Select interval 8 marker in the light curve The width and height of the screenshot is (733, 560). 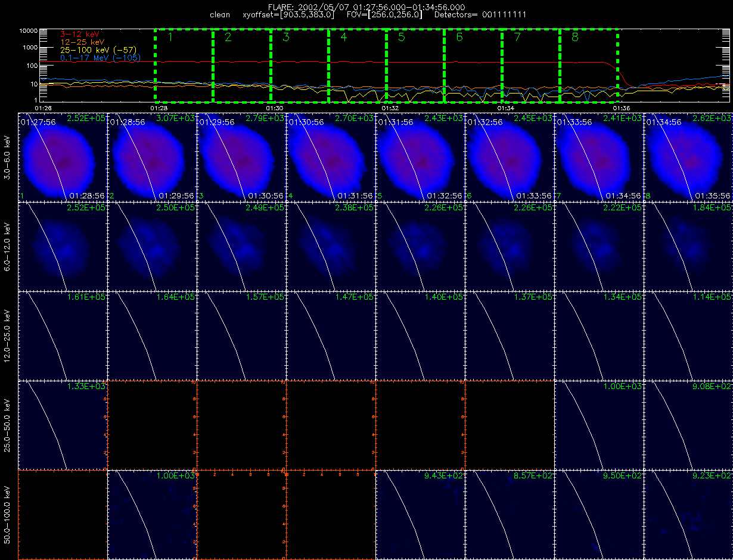point(574,38)
